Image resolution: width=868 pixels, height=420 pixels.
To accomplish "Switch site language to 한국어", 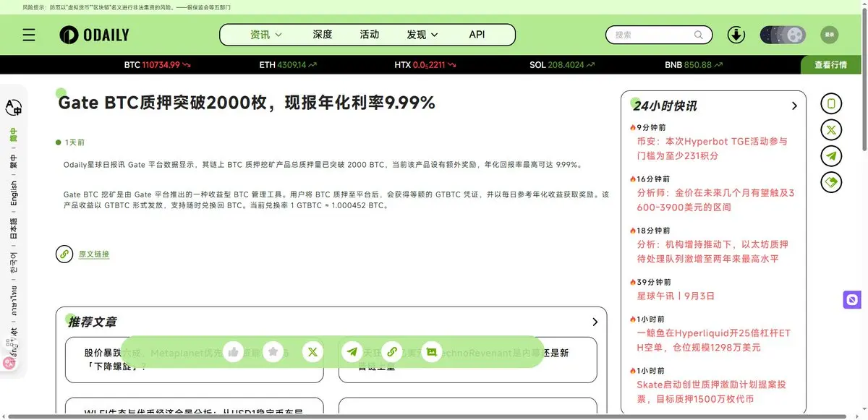I will tap(14, 262).
